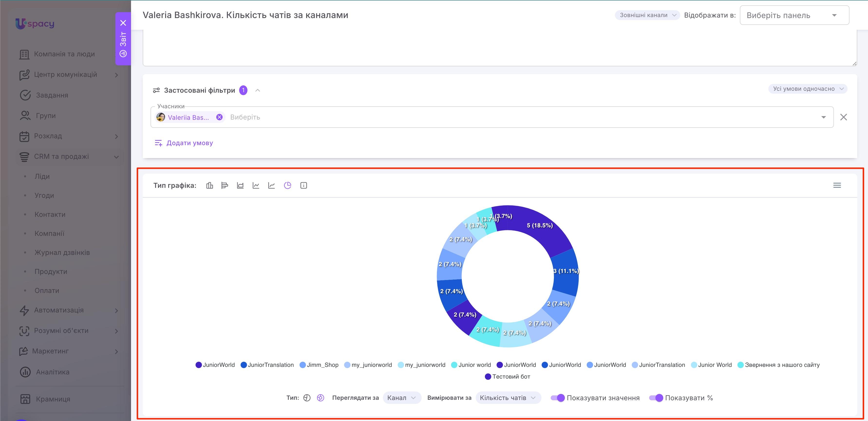Screen dimensions: 868x421
Task: Hide Тестовий бот series in legend
Action: tap(508, 376)
